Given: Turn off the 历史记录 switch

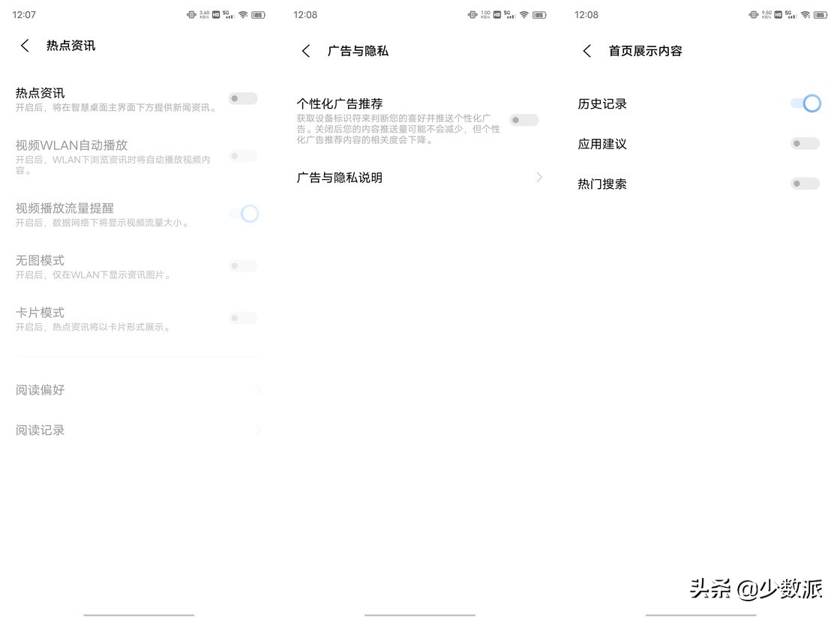Looking at the screenshot, I should (805, 103).
